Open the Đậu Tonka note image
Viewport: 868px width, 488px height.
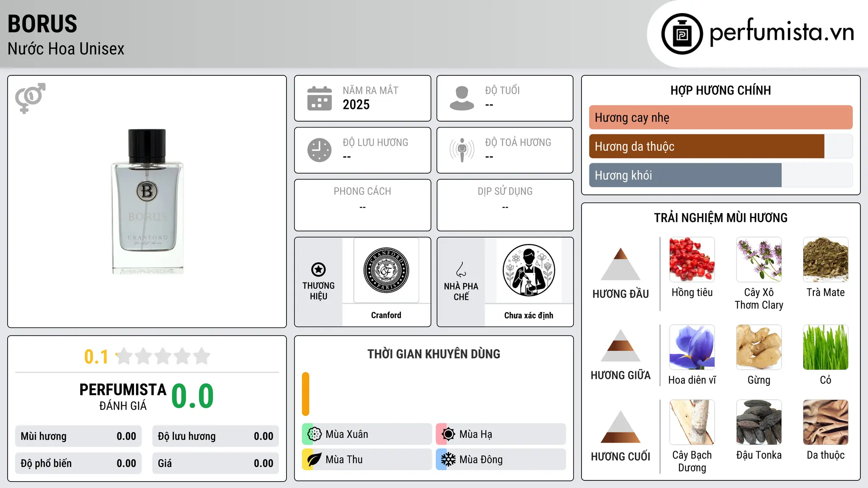759,422
